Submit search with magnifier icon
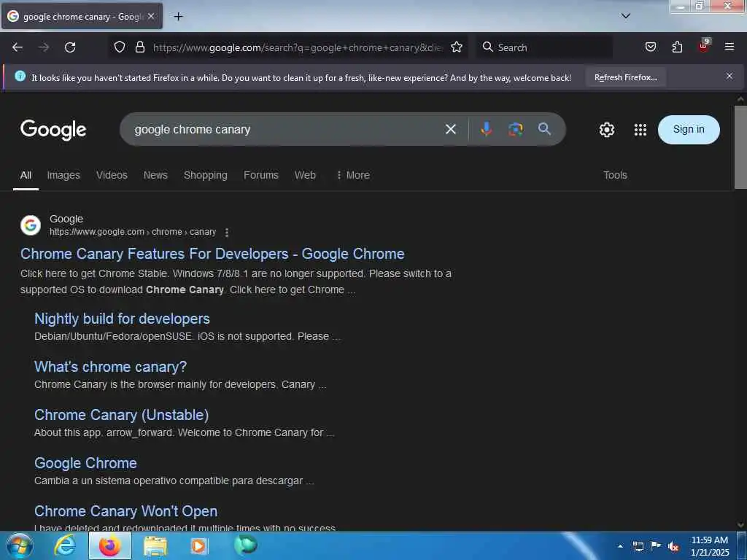 (544, 128)
